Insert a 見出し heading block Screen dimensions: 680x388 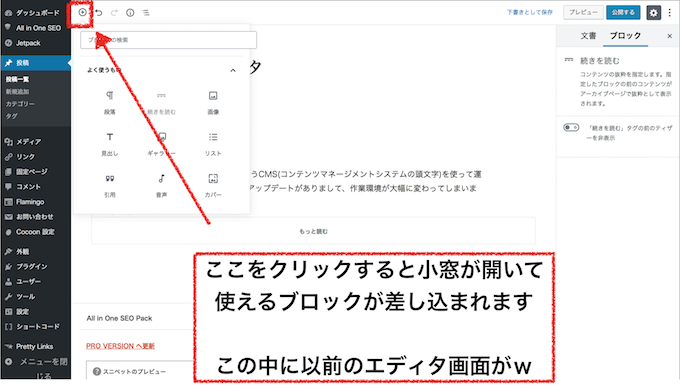[110, 144]
